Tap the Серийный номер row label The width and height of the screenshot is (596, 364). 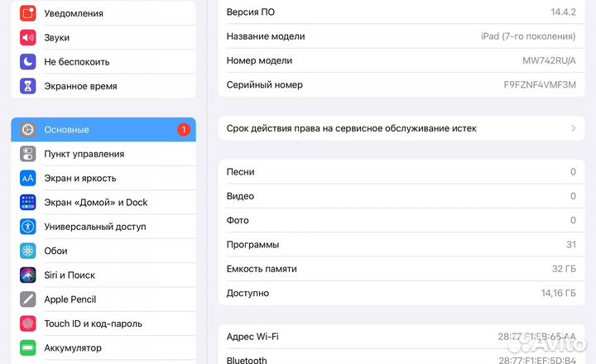[265, 84]
